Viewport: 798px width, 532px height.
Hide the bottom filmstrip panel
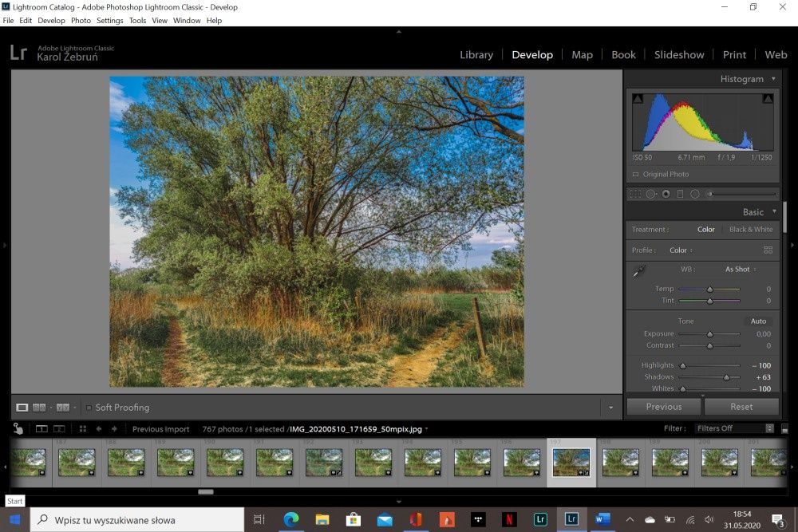[x=399, y=502]
